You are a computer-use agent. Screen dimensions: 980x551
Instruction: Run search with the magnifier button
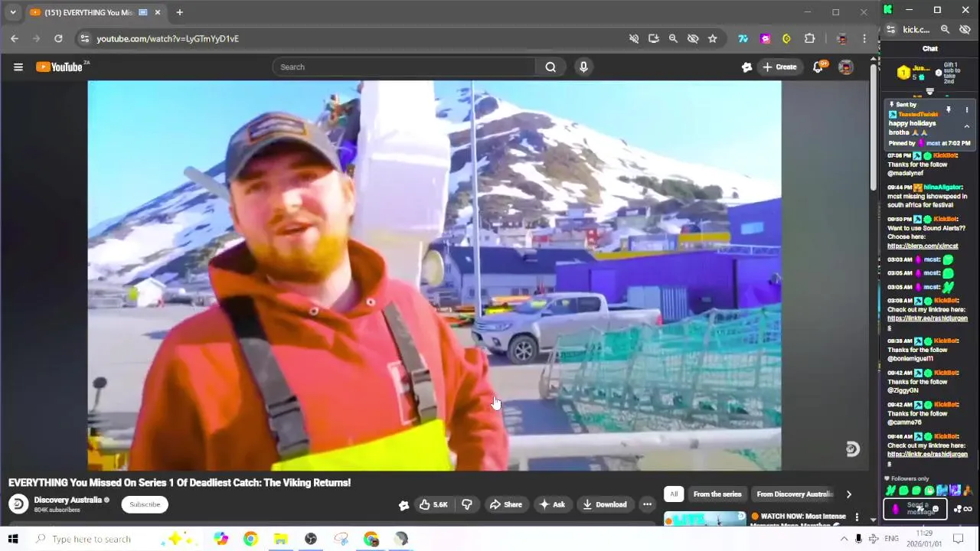[x=550, y=67]
